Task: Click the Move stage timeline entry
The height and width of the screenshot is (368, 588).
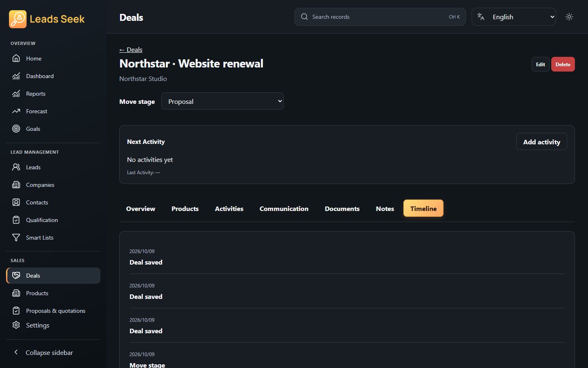Action: pyautogui.click(x=147, y=365)
